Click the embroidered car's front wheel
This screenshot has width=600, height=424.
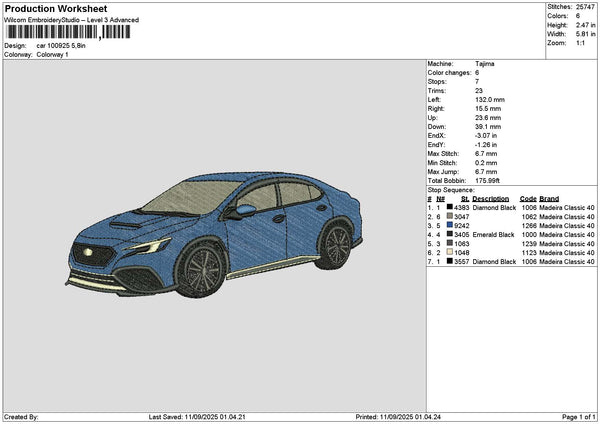click(201, 270)
